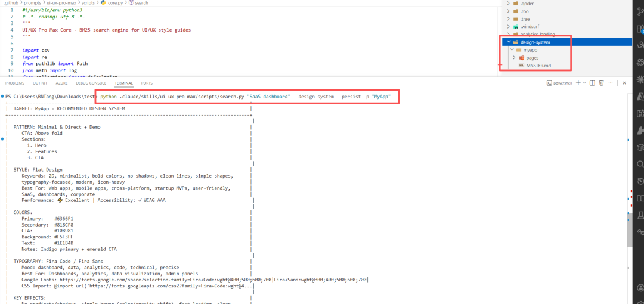Open the Search magnifier in activity bar
644x304 pixels.
coord(640,165)
